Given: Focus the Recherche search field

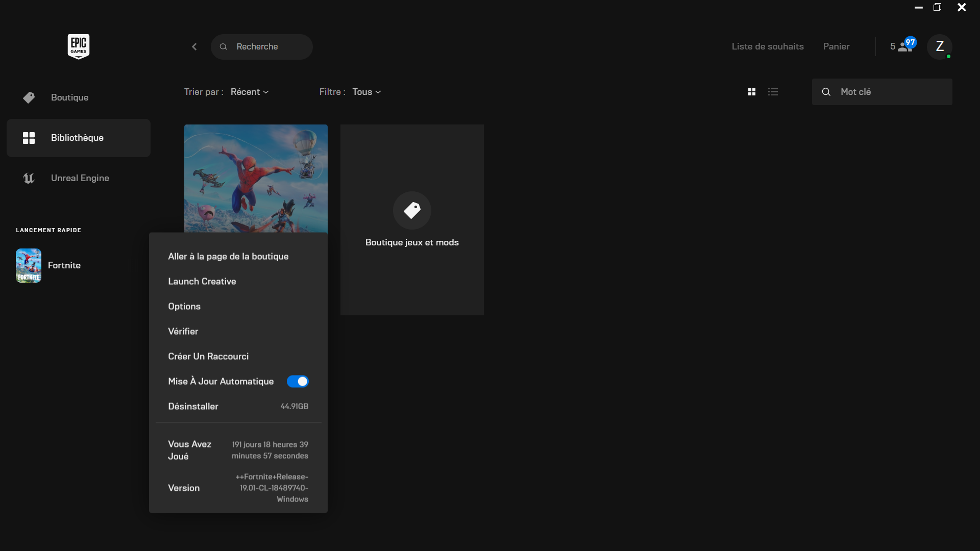Looking at the screenshot, I should [262, 47].
